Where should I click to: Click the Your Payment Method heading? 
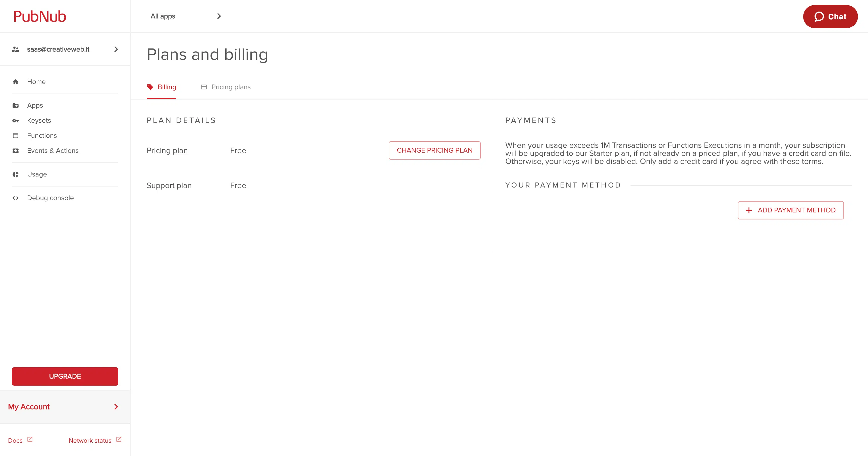point(563,185)
